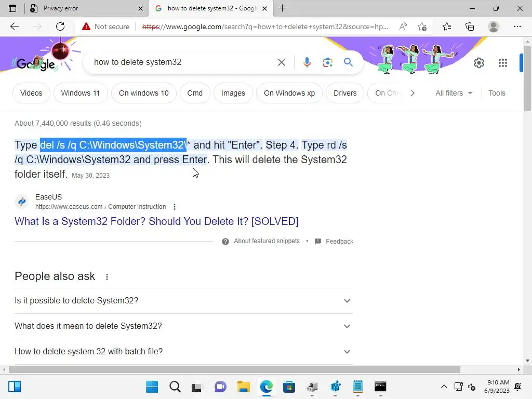Open the EaseUS System32 Folder result link
This screenshot has width=532, height=399.
156,221
